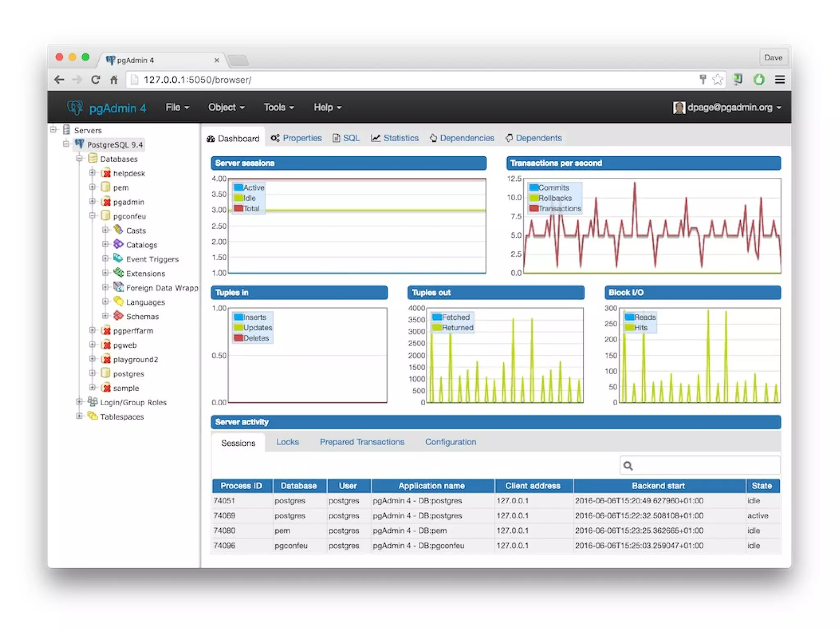The image size is (840, 630).
Task: Open the Chrome hamburger menu
Action: pyautogui.click(x=780, y=80)
